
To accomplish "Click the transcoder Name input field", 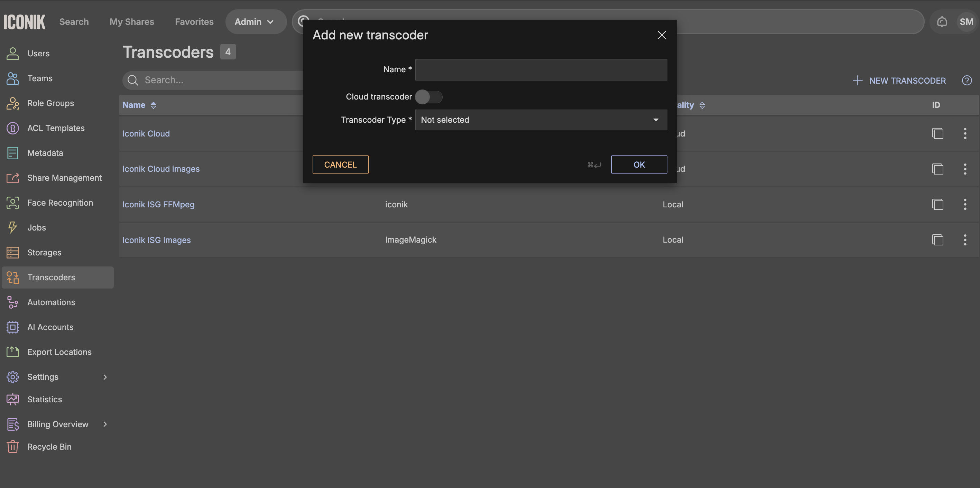I will coord(540,69).
